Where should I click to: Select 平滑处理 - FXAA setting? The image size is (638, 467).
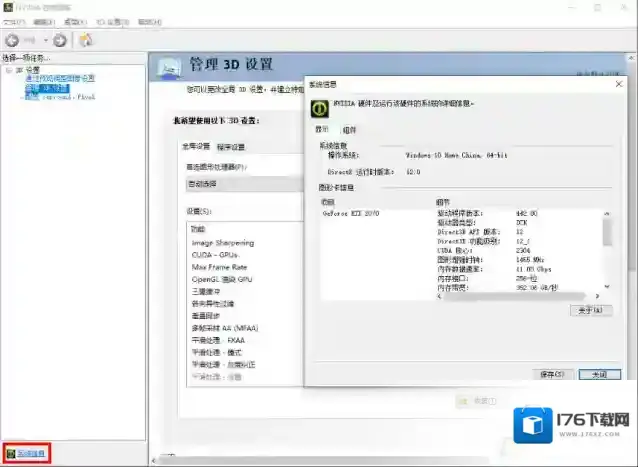coord(218,340)
